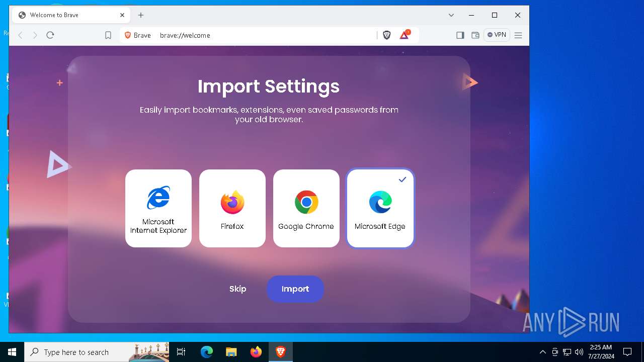
Task: Open Brave Rewards triangle icon
Action: tap(405, 35)
